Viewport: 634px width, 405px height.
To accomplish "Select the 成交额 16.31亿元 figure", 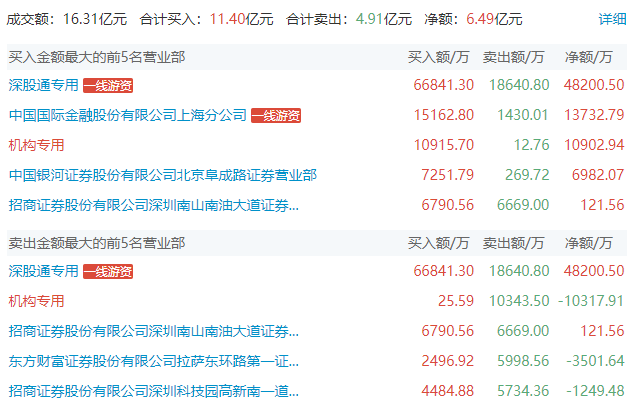I will 95,19.
